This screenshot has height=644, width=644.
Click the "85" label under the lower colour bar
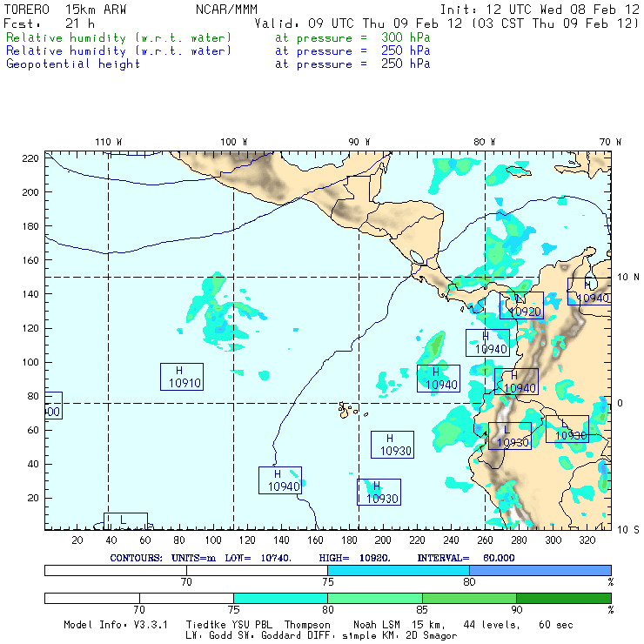422,610
